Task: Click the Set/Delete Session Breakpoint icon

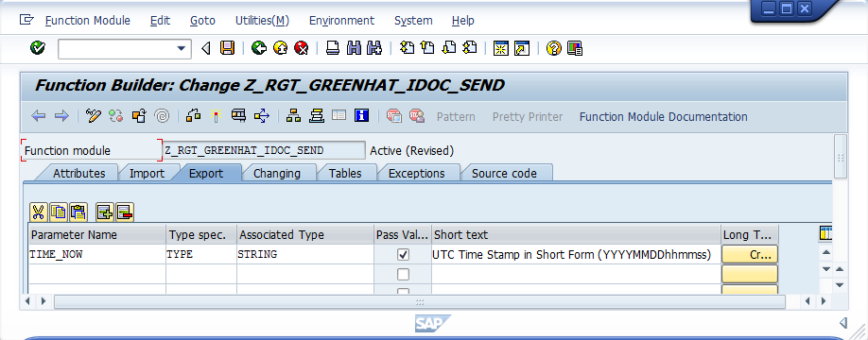Action: point(394,116)
